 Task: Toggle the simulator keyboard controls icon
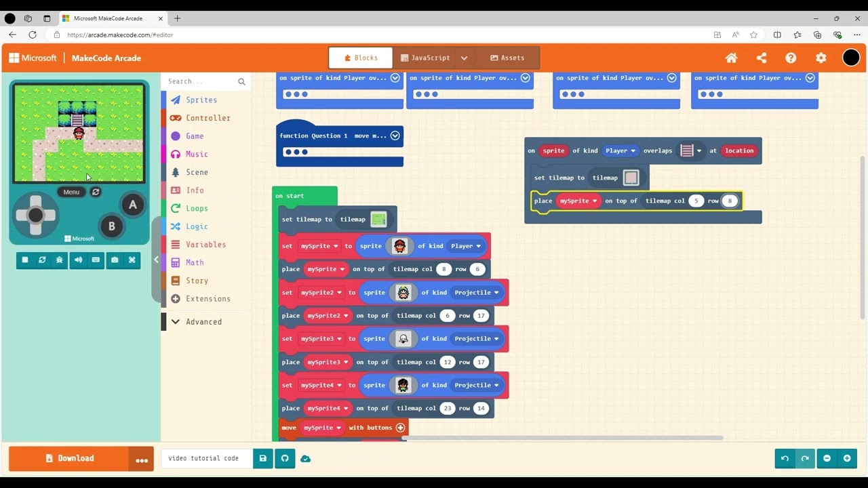click(96, 260)
